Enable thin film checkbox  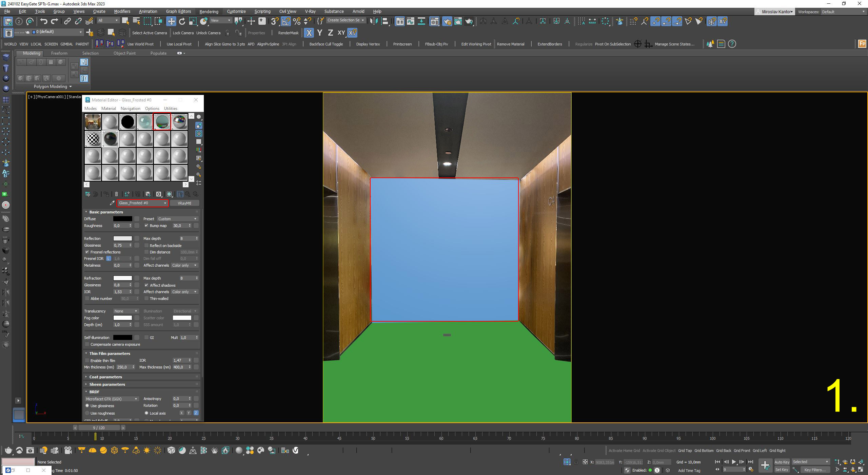point(87,361)
